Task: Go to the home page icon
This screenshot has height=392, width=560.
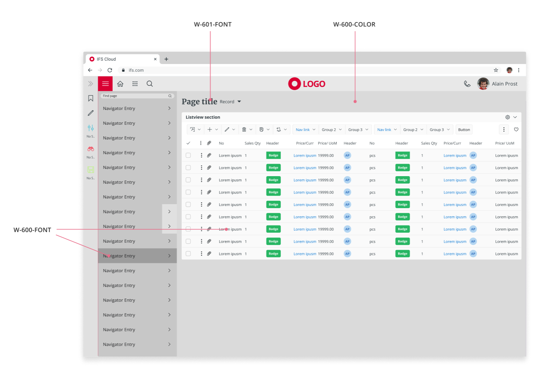Action: [120, 84]
